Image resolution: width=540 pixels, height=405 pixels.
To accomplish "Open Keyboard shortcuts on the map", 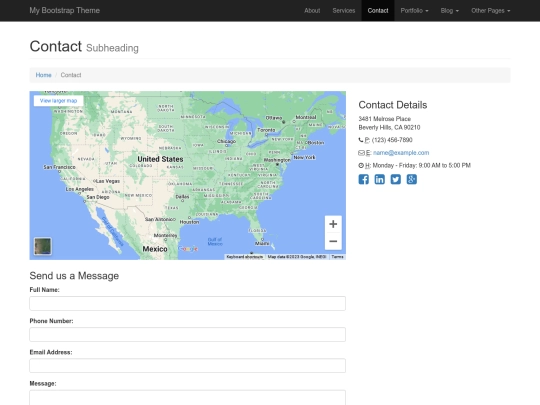I will (x=245, y=257).
